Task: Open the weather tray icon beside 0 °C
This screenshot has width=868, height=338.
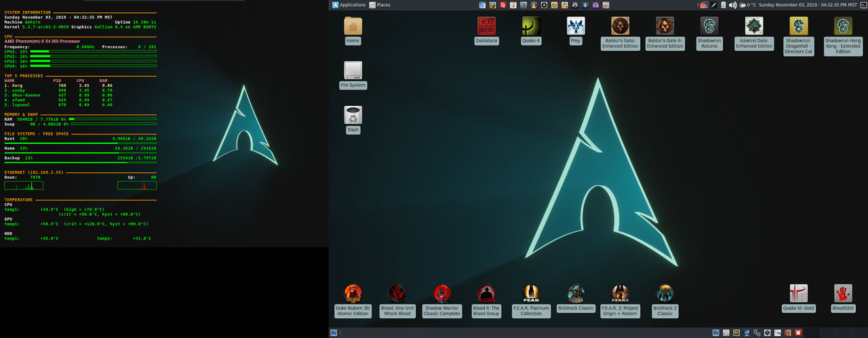Action: [743, 5]
